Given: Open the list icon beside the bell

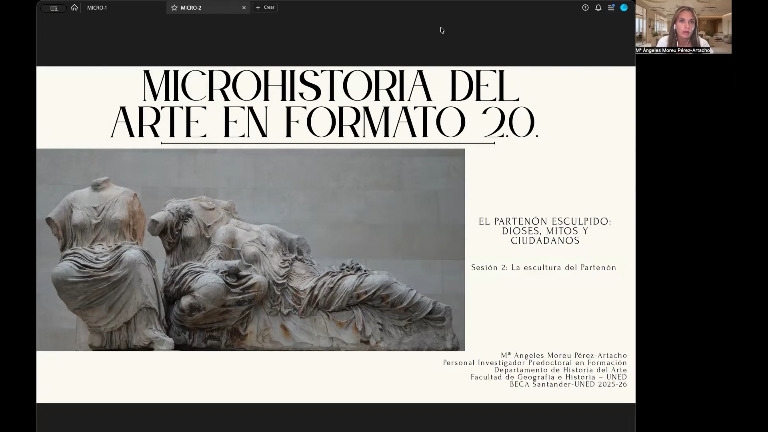Looking at the screenshot, I should (611, 7).
